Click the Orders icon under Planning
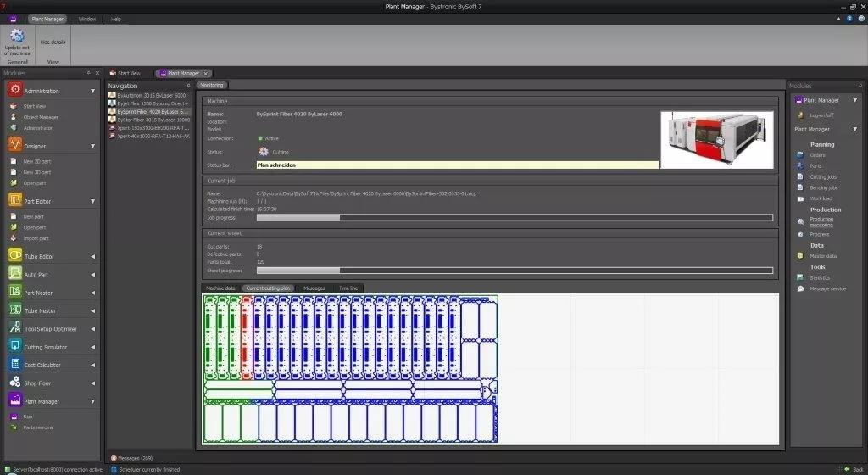Screen dimensions: 868x475 (800, 155)
